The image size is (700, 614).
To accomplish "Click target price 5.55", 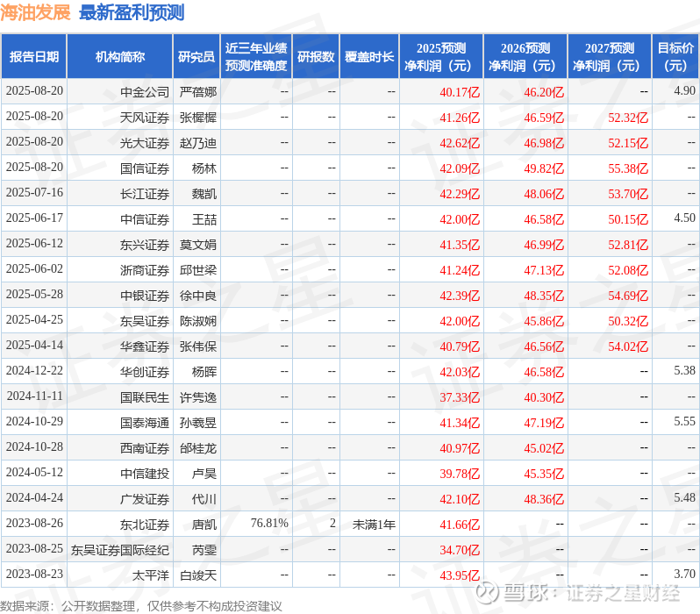I will click(x=684, y=422).
